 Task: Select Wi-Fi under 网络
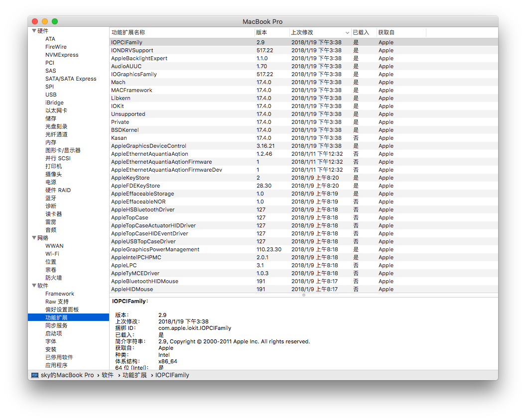point(52,254)
